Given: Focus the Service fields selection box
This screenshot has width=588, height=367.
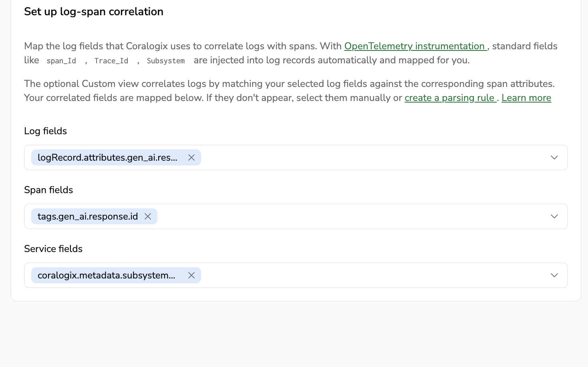Looking at the screenshot, I should (296, 275).
